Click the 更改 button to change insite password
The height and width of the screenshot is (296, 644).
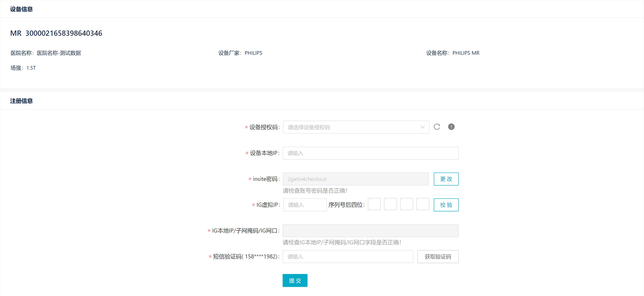pyautogui.click(x=446, y=179)
